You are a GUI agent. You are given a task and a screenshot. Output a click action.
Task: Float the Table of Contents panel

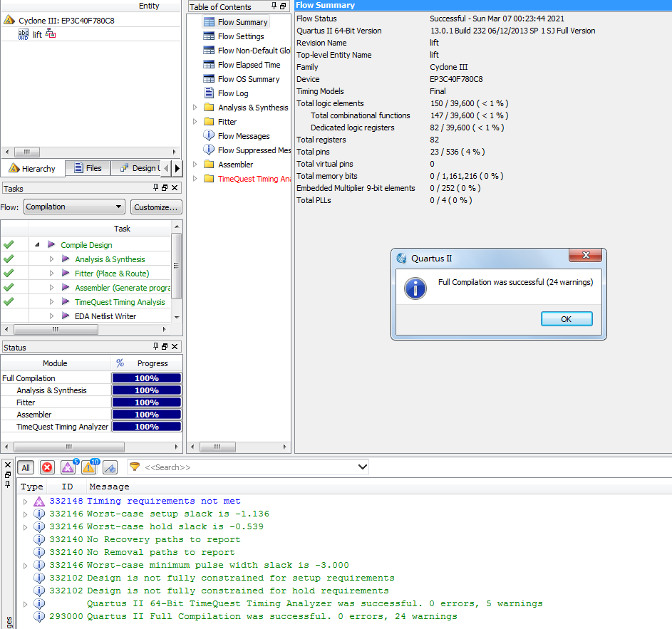[283, 6]
